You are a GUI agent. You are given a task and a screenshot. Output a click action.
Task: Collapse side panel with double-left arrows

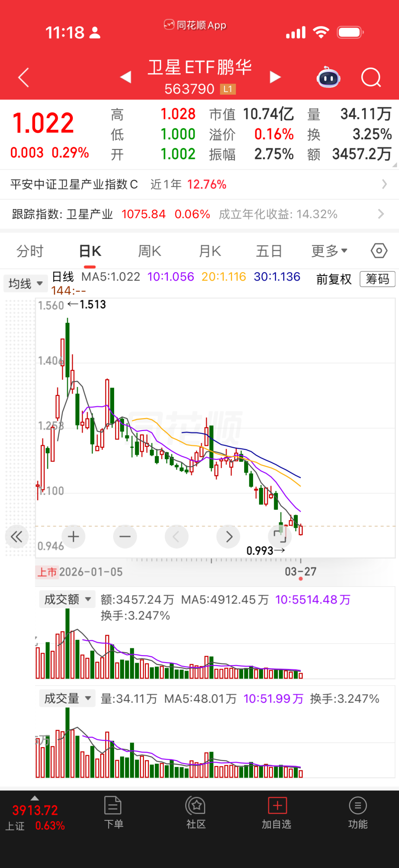17,536
